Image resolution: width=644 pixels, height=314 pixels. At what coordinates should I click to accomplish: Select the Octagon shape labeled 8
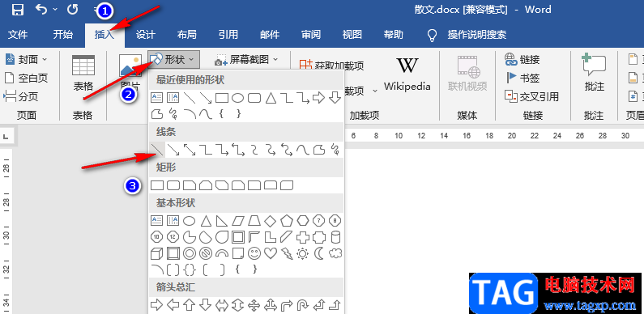[x=335, y=221]
